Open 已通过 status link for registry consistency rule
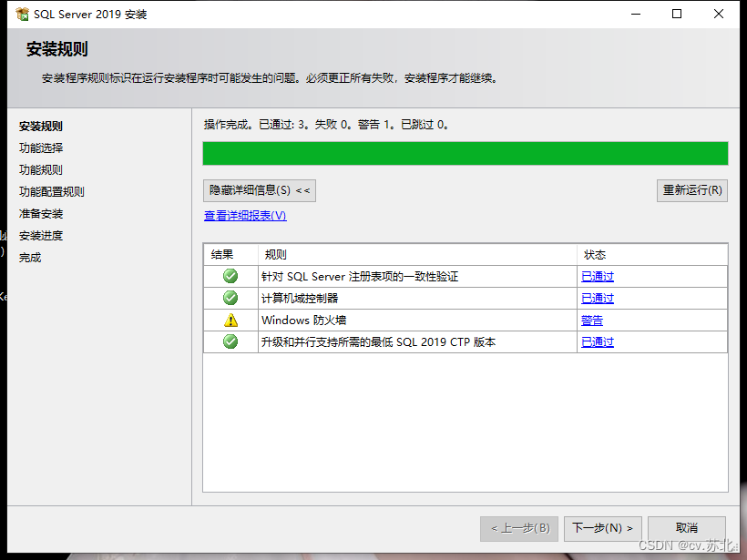This screenshot has height=560, width=747. point(598,277)
